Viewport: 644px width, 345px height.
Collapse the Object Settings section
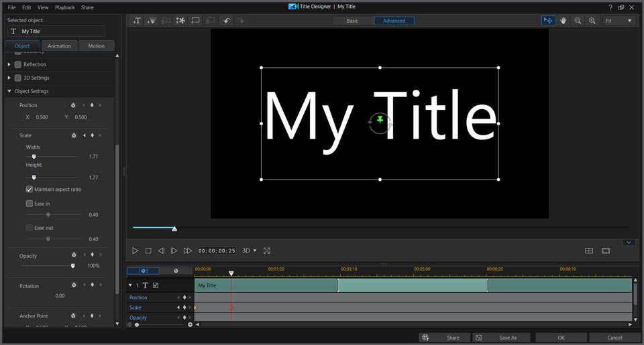point(9,91)
